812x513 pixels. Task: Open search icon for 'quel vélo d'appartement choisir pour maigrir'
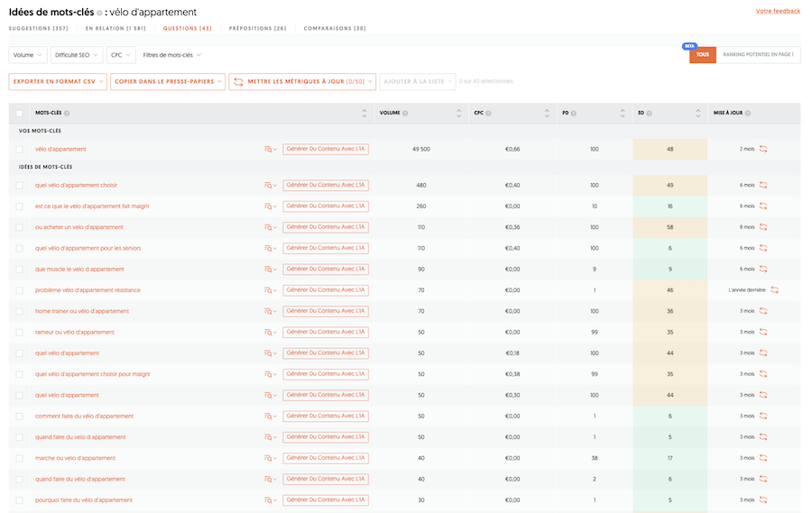(x=271, y=374)
